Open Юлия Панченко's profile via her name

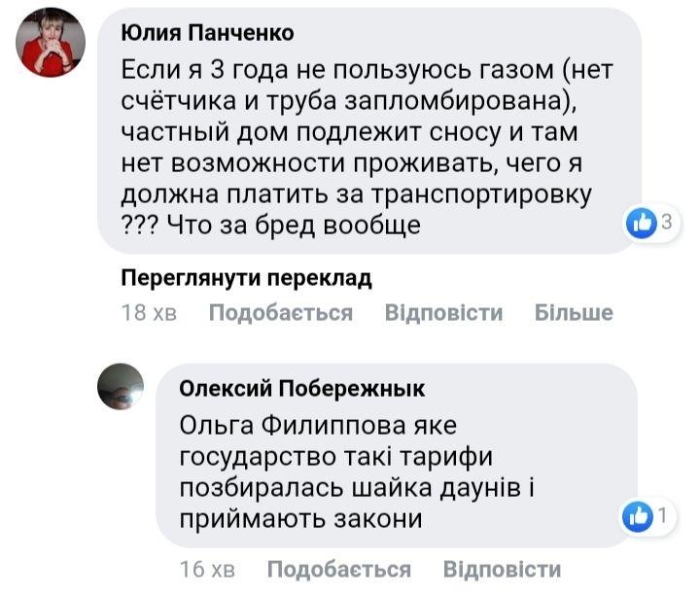coord(207,33)
